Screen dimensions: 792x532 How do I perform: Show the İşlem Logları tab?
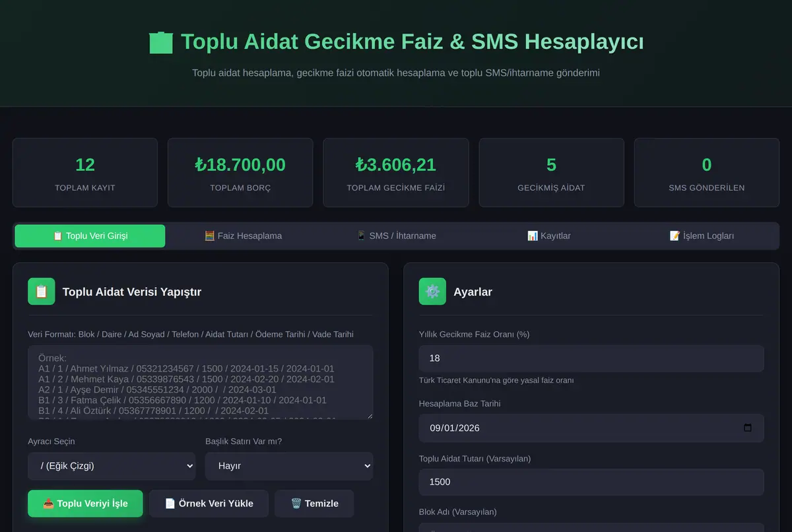pos(702,236)
